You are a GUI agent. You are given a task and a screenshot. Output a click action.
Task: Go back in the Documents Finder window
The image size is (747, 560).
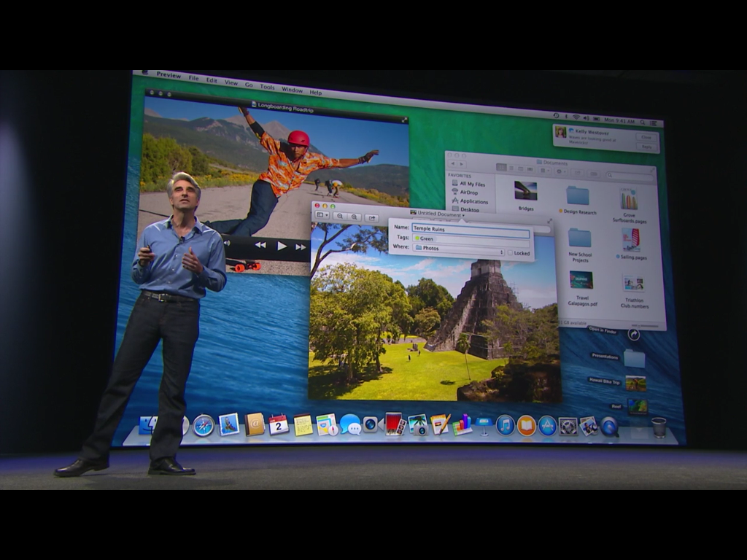[x=452, y=164]
